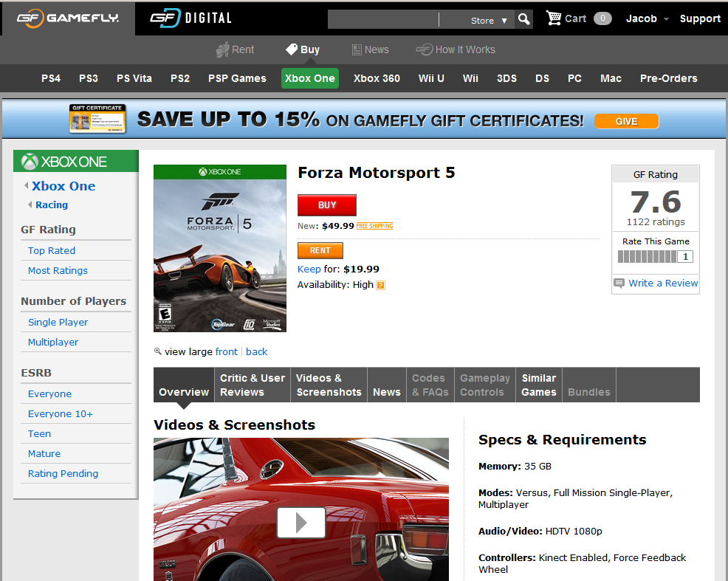Screen dimensions: 728x581
Task: Open the Pre-Orders tab
Action: pos(669,78)
